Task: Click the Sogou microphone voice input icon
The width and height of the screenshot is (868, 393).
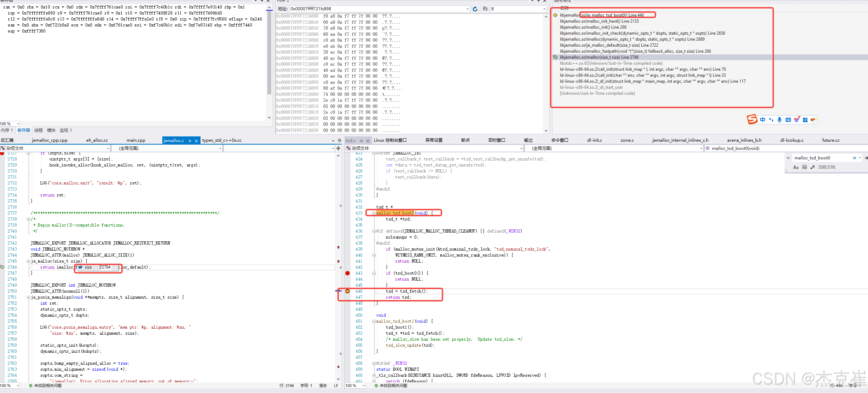Action: pos(780,120)
